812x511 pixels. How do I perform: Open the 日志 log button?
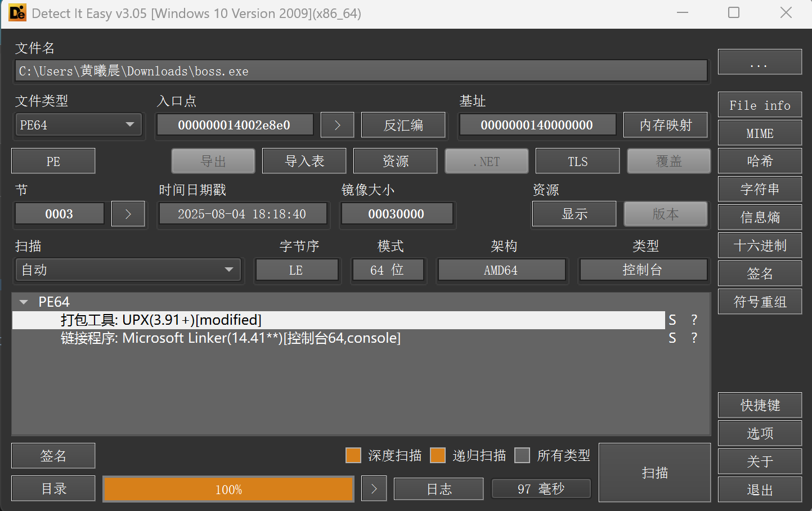(438, 488)
